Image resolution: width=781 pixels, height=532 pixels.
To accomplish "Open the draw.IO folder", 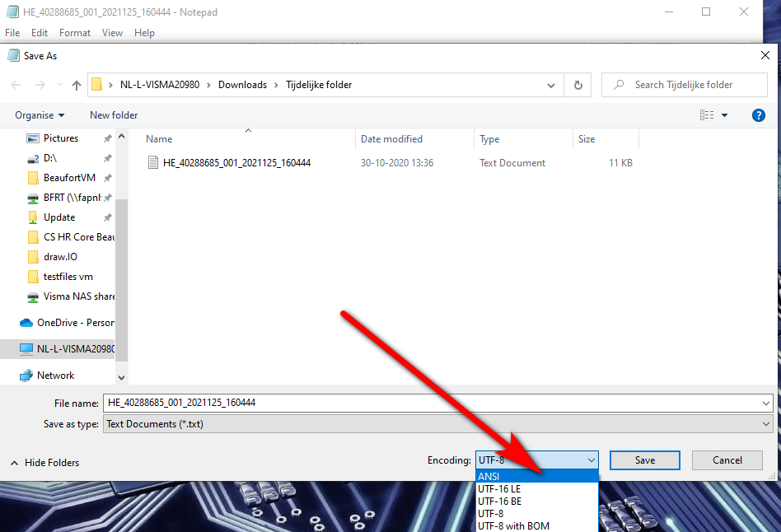I will pyautogui.click(x=60, y=257).
